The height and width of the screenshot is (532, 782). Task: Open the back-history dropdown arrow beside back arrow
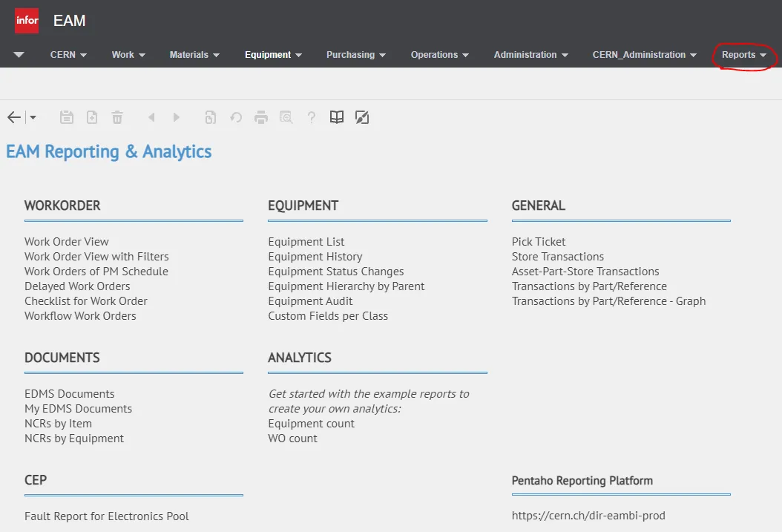33,118
